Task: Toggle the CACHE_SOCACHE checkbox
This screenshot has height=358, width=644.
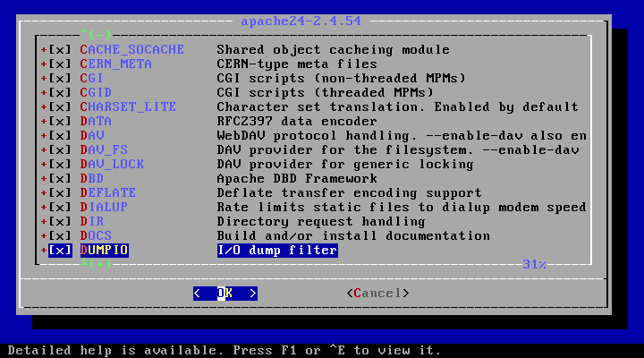Action: tap(60, 50)
